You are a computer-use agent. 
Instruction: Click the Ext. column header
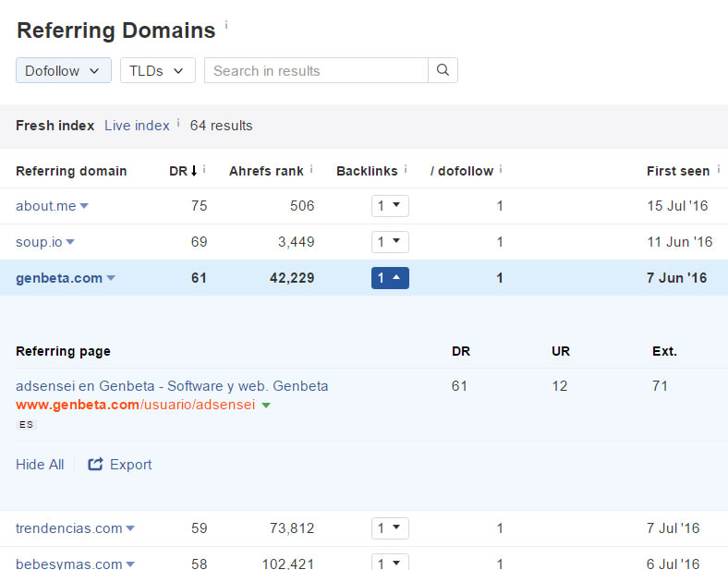[x=664, y=351]
